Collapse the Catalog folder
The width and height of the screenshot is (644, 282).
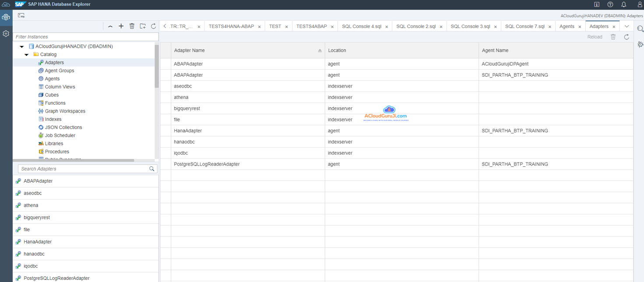click(27, 55)
